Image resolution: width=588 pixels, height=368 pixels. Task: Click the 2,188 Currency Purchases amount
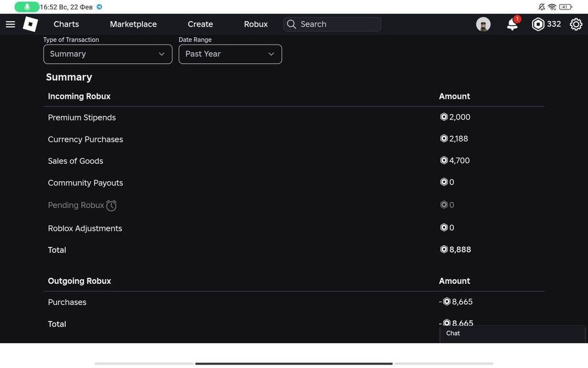[454, 139]
